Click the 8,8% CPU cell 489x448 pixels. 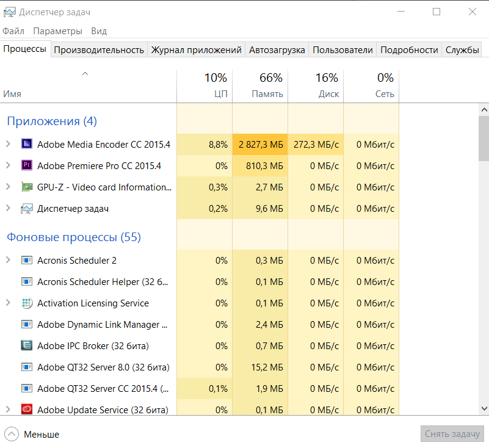click(x=205, y=144)
